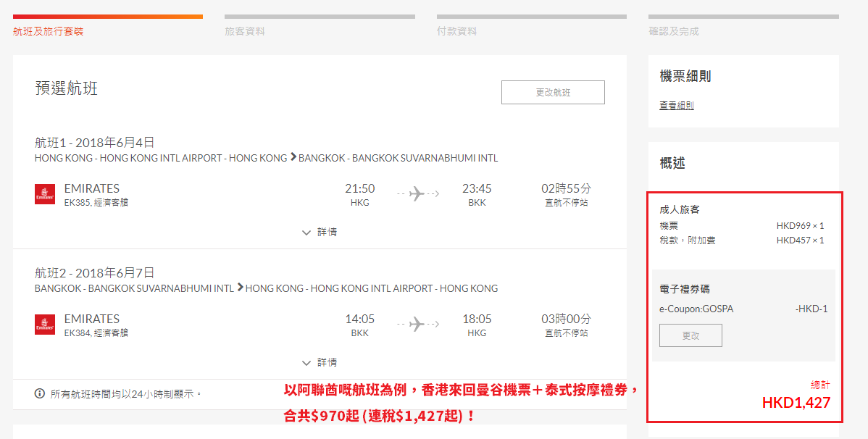Viewport: 868px width, 439px height.
Task: Open the 查看細則 link
Action: [677, 105]
